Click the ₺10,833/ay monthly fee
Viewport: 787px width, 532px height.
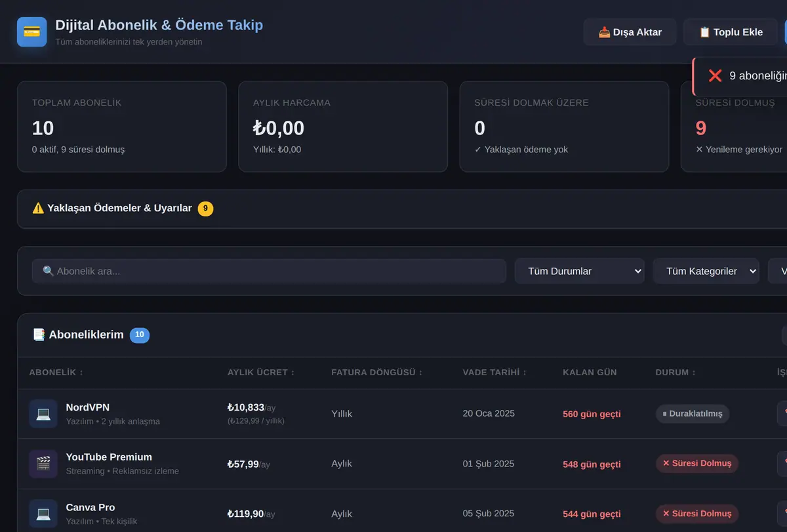251,408
